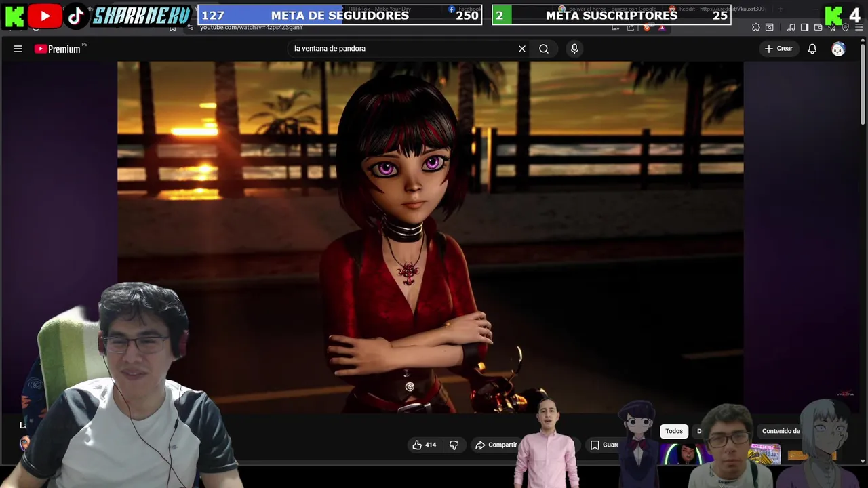Viewport: 868px width, 488px height.
Task: Open the notifications bell
Action: pos(812,49)
